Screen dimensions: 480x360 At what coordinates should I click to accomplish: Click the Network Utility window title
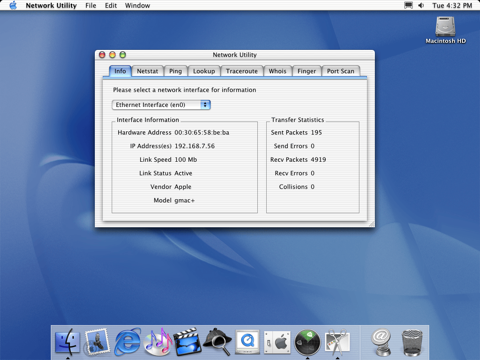coord(235,55)
